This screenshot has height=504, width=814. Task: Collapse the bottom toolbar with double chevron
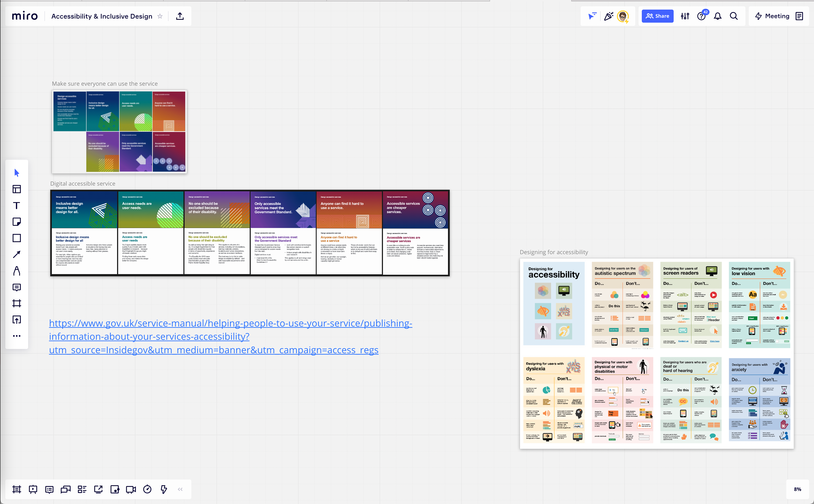click(180, 489)
